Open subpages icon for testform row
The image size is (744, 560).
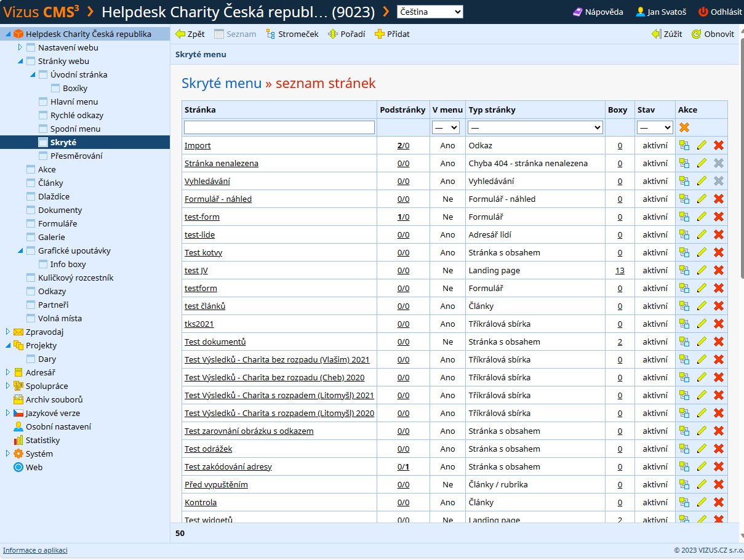[684, 289]
